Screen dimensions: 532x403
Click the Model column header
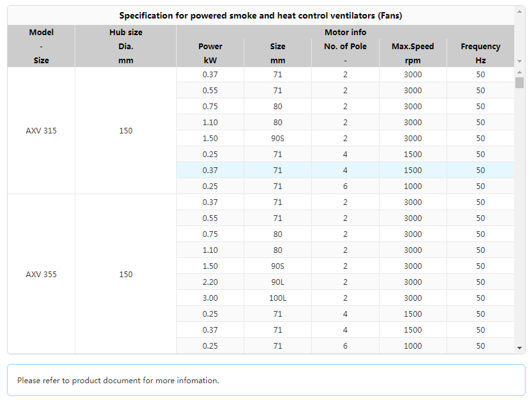coord(41,46)
